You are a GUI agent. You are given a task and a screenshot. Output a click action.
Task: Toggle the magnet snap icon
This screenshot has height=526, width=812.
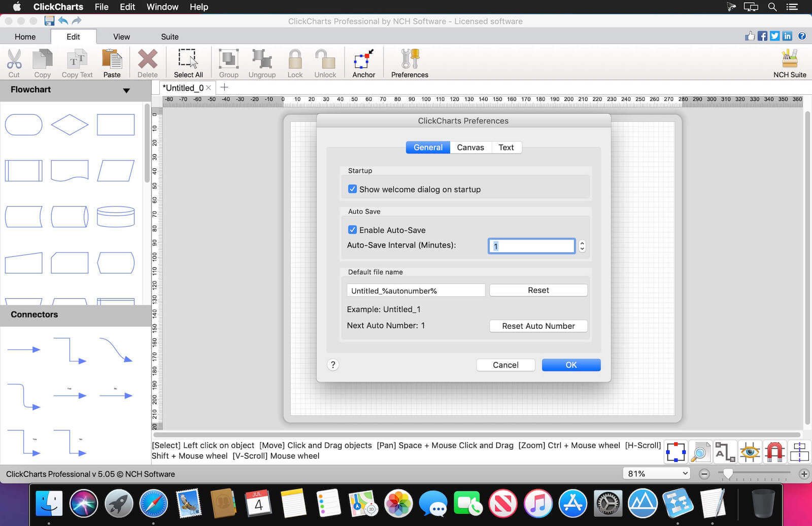pos(774,452)
